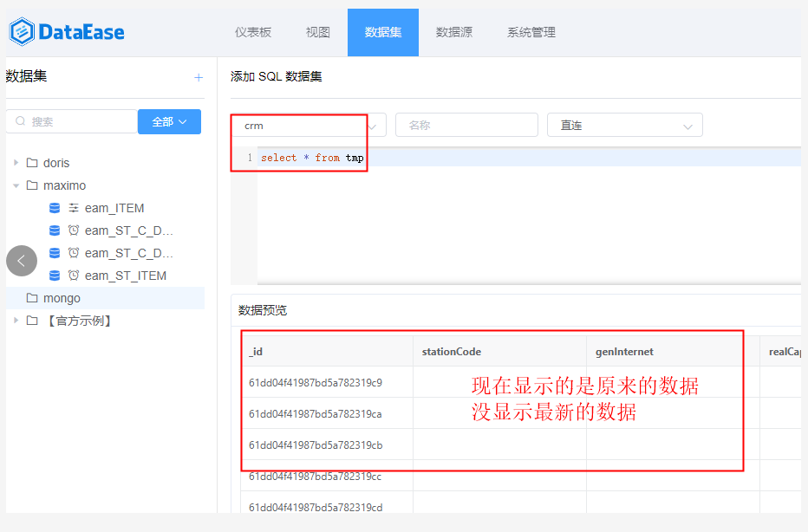808x532 pixels.
Task: Click the DataEase logo
Action: click(67, 32)
